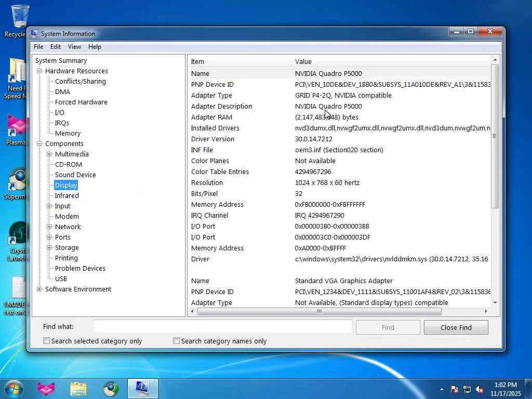
Task: Launch the Plasma desktop shortcut
Action: pyautogui.click(x=16, y=129)
